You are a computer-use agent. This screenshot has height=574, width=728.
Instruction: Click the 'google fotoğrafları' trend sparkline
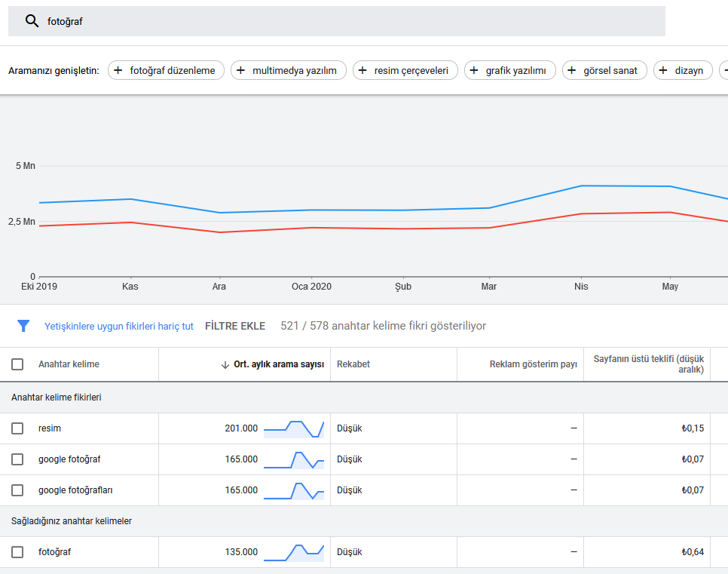(x=294, y=490)
